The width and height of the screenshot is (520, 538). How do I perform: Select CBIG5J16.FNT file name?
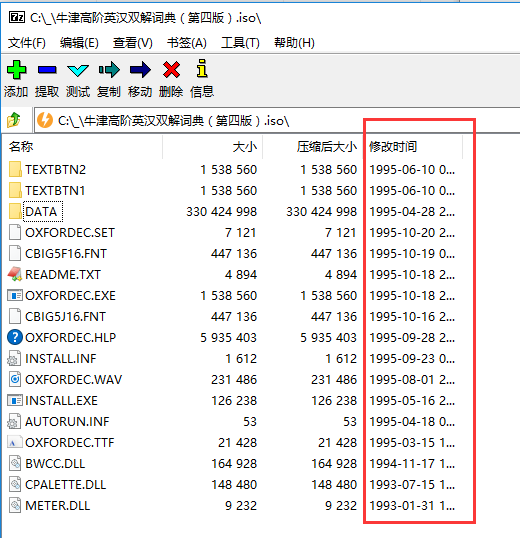coord(66,316)
